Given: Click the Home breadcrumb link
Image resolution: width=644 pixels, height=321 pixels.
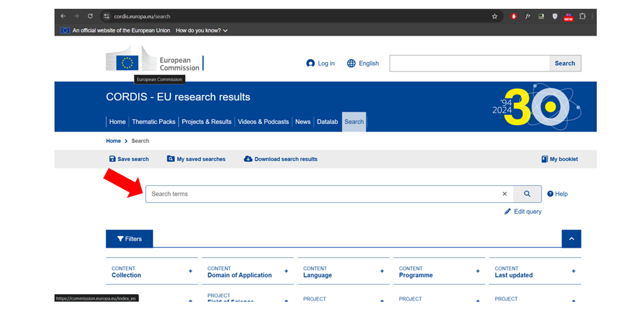Looking at the screenshot, I should pyautogui.click(x=114, y=141).
